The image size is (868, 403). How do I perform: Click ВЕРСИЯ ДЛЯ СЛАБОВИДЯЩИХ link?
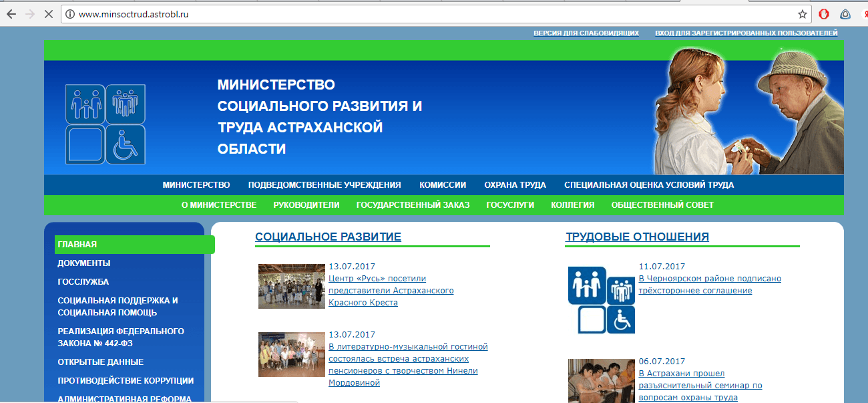(586, 33)
